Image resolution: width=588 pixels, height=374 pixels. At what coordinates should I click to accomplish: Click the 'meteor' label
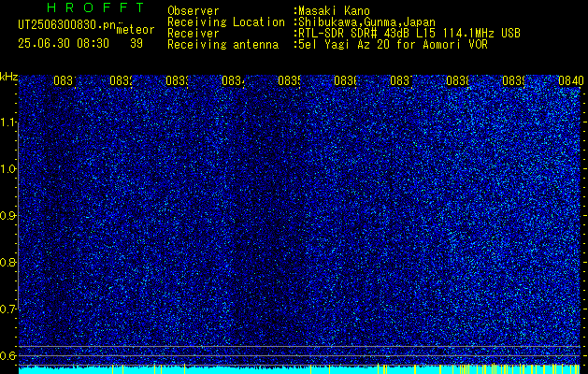pos(136,30)
